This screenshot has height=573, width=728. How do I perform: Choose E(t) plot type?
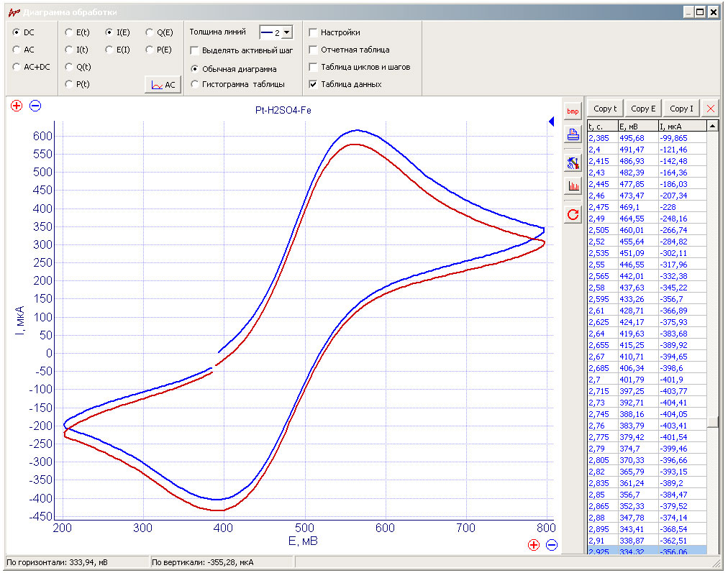point(69,32)
